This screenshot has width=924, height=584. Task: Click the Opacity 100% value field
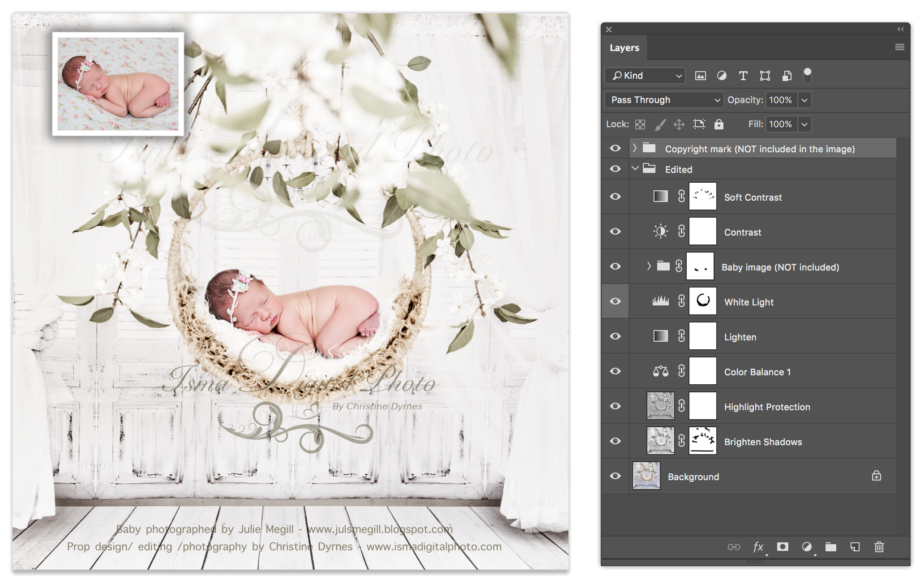[x=782, y=100]
